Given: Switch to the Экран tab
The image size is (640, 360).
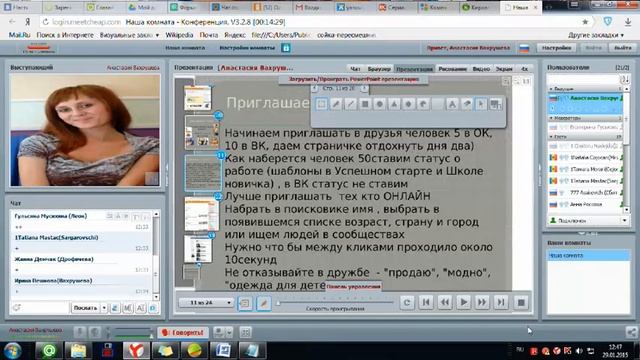Looking at the screenshot, I should coord(504,69).
